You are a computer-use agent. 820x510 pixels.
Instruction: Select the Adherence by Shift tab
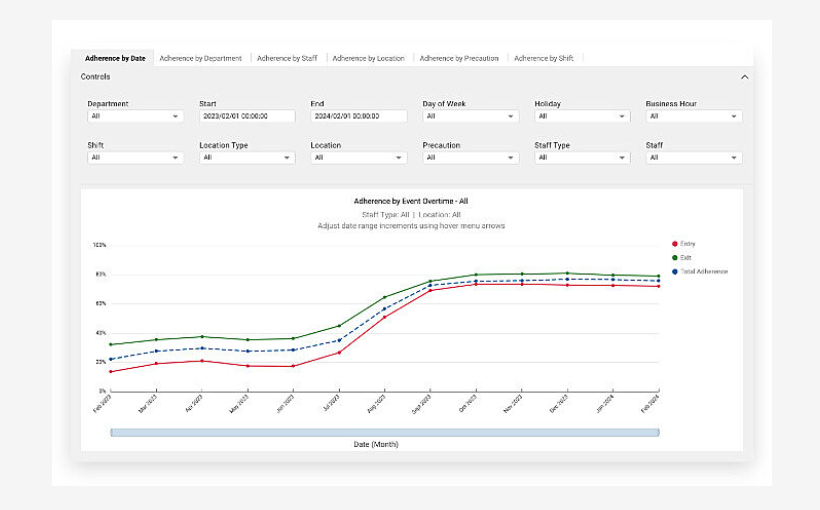[x=544, y=58]
